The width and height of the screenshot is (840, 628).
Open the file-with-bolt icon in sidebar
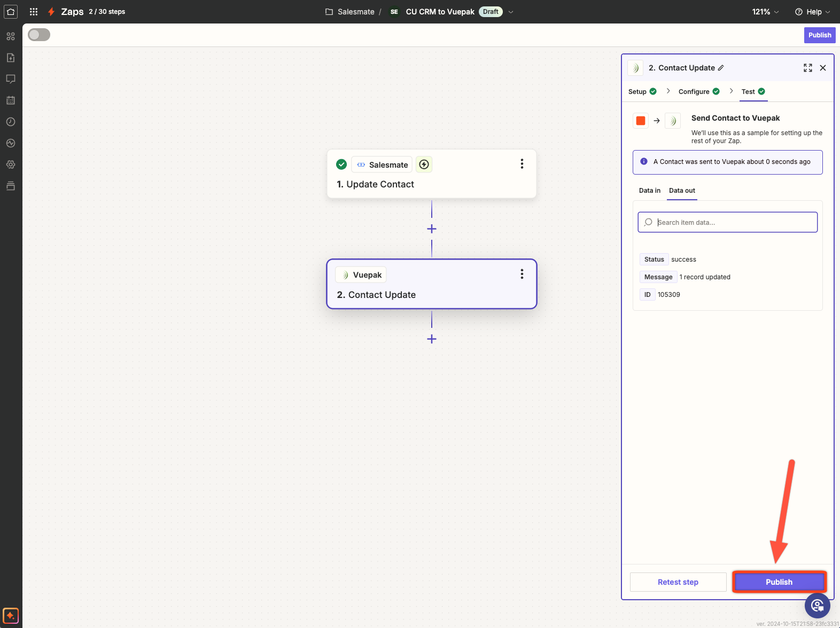(x=11, y=58)
